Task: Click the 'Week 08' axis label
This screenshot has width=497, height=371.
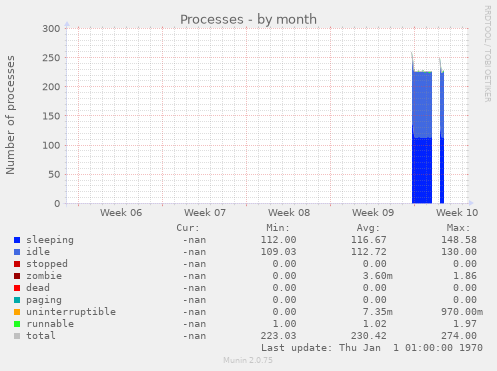Action: (x=289, y=213)
